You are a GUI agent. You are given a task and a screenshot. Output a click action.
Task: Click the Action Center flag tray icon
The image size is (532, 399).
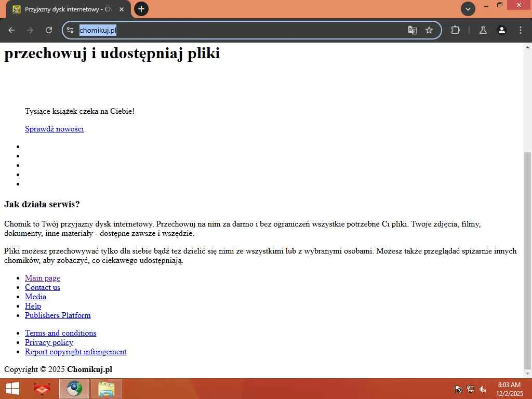458,389
